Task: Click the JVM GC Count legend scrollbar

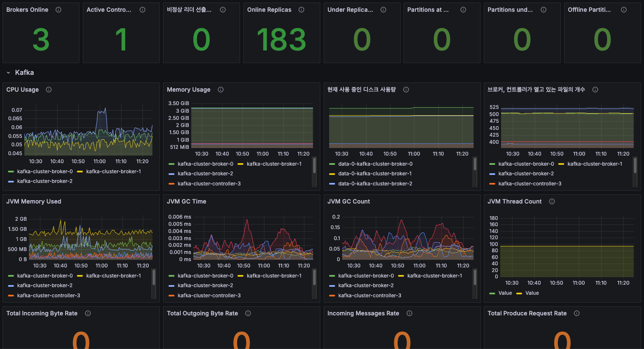Action: [x=475, y=277]
